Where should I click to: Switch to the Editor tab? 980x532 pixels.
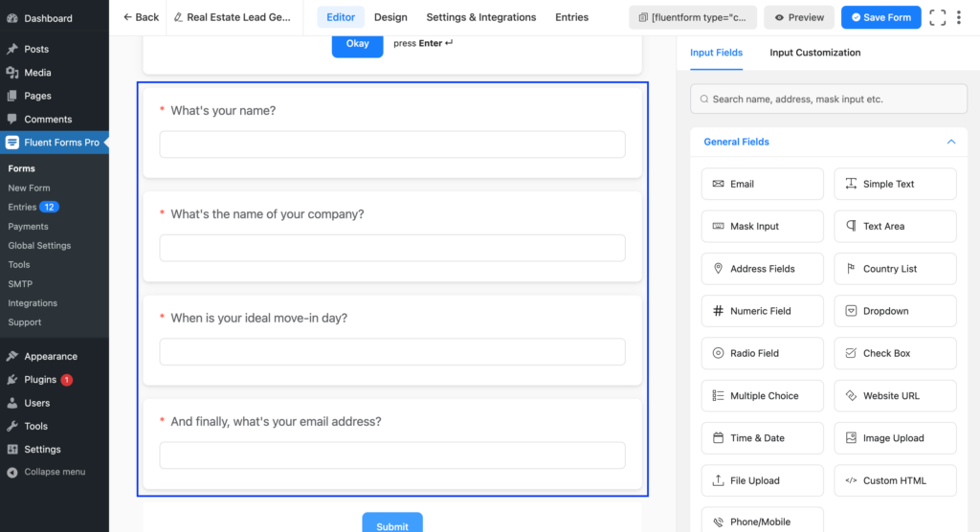click(341, 17)
